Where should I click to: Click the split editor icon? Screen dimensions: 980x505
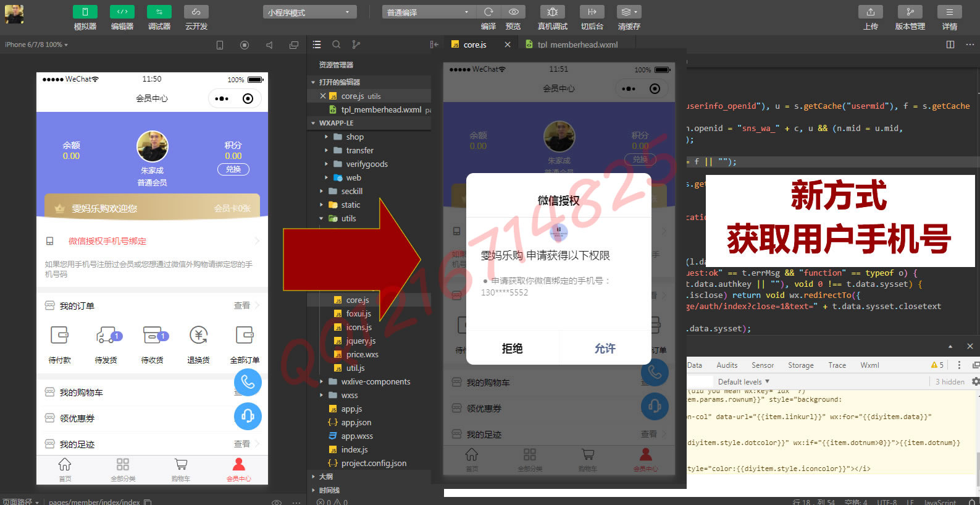950,45
